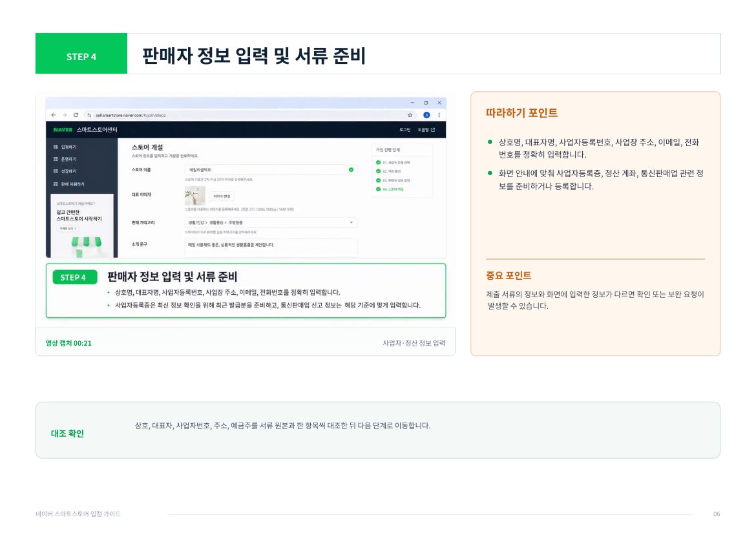756x535 pixels.
Task: Click the 이미지 변경 button
Action: coord(222,196)
